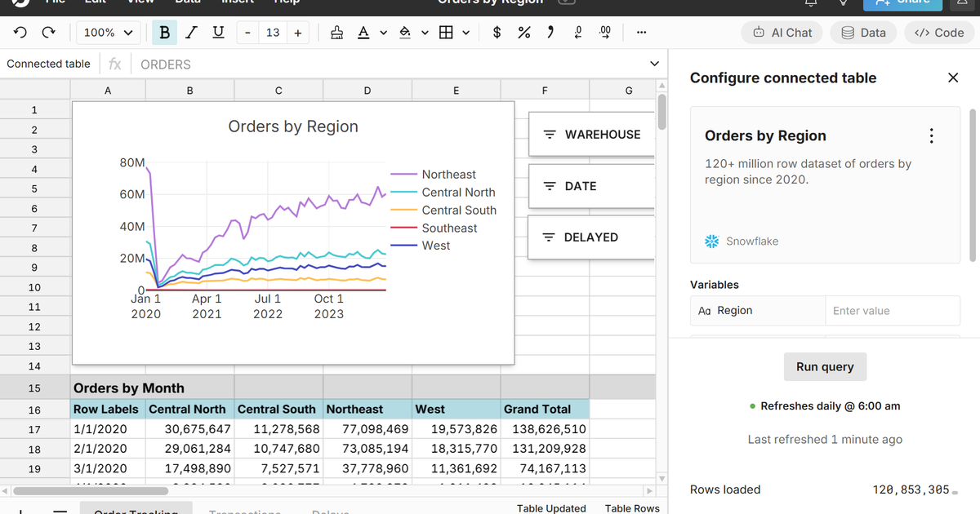The height and width of the screenshot is (514, 980).
Task: Increase decimal places
Action: 605,33
